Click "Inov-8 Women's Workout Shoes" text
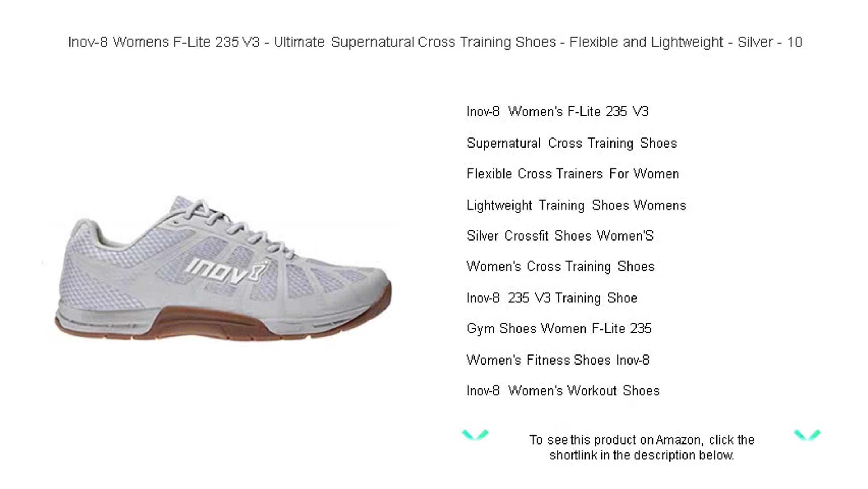Viewport: 868px width, 489px height. click(x=563, y=391)
